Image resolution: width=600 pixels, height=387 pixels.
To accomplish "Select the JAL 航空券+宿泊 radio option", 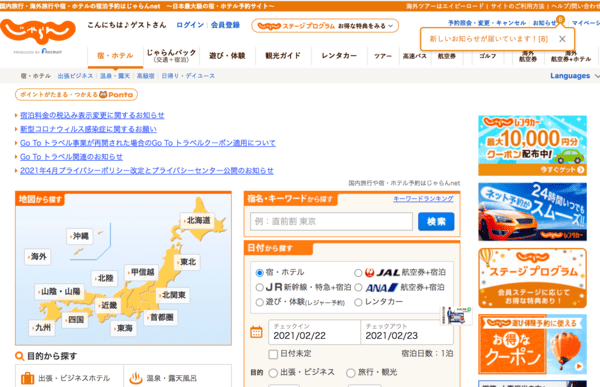I will (358, 273).
